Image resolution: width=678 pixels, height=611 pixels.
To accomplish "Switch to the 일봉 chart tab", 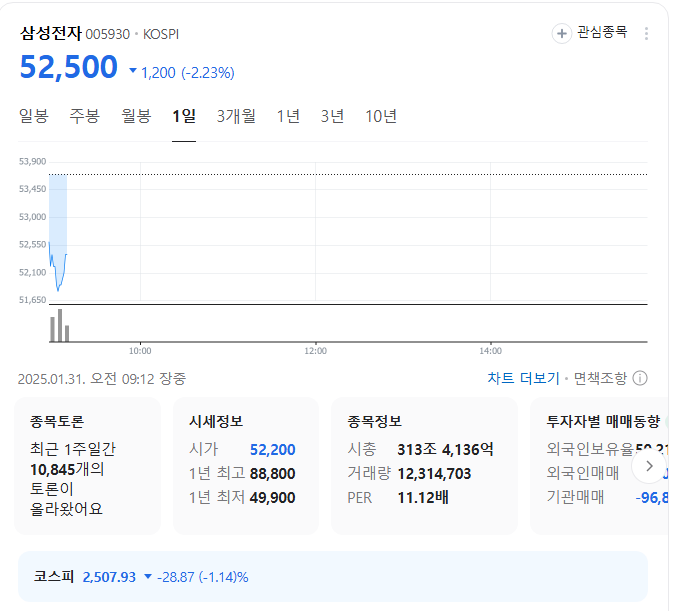I will pos(34,116).
